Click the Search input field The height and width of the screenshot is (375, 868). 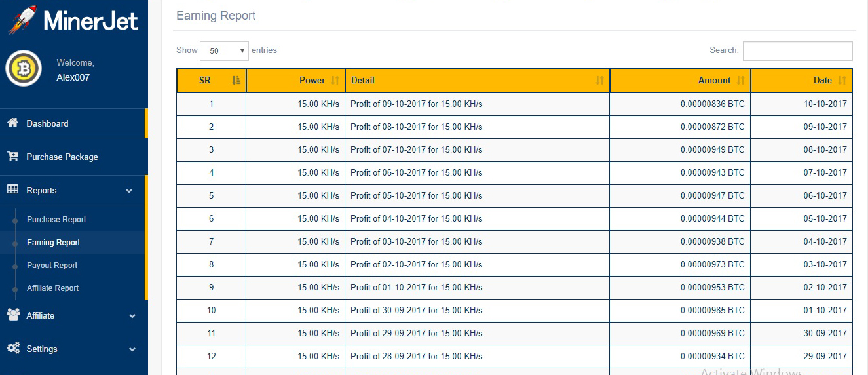[x=798, y=50]
